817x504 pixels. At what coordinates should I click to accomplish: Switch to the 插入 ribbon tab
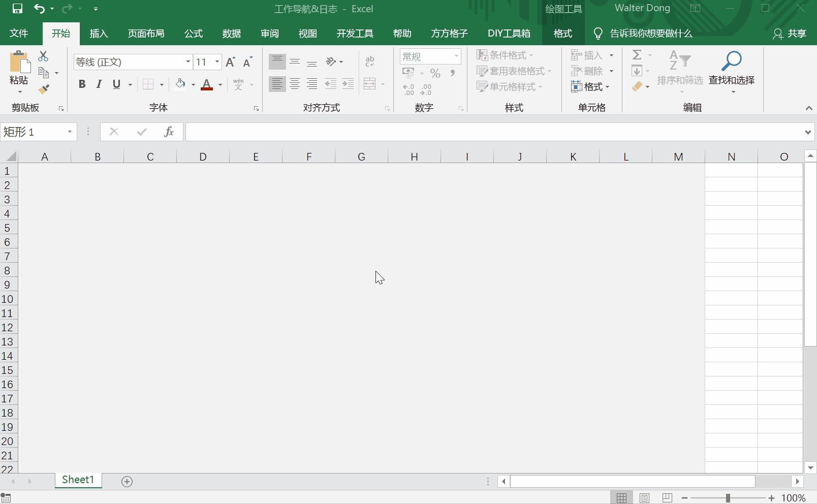click(x=99, y=33)
